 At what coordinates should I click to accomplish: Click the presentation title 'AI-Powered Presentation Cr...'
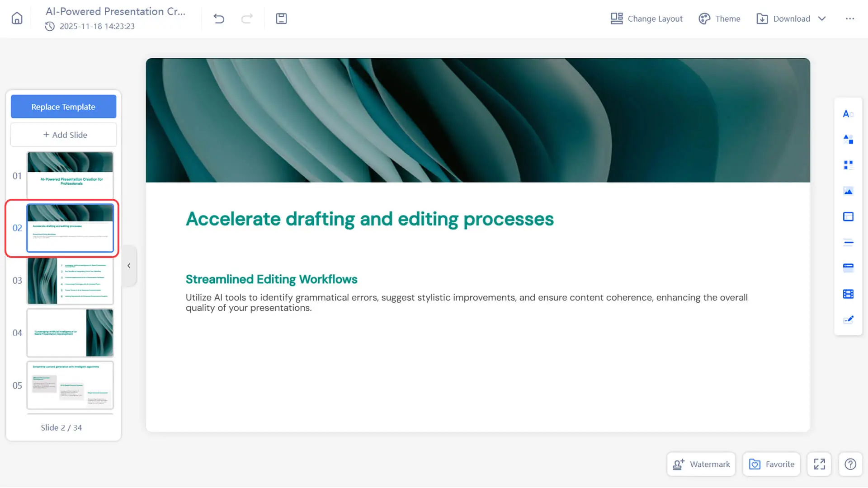click(x=115, y=11)
